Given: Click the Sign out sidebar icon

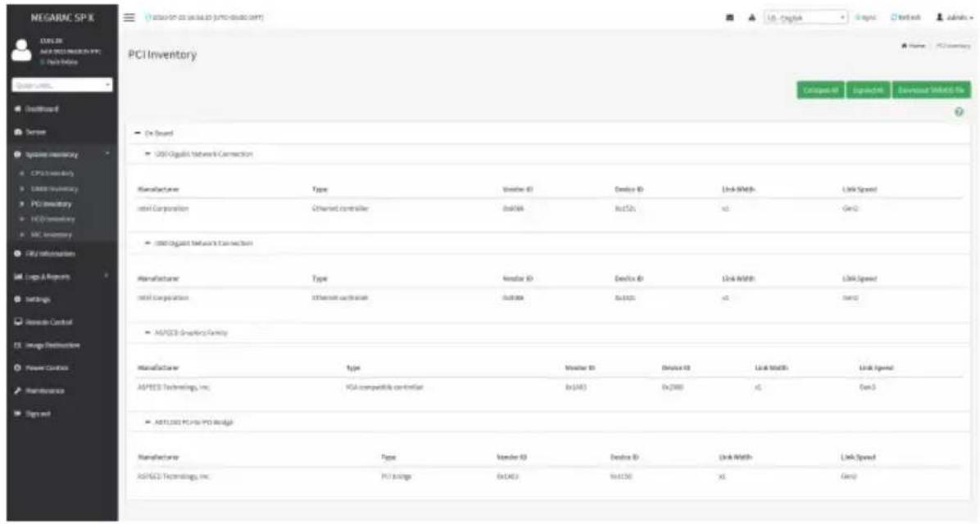Looking at the screenshot, I should (17, 413).
